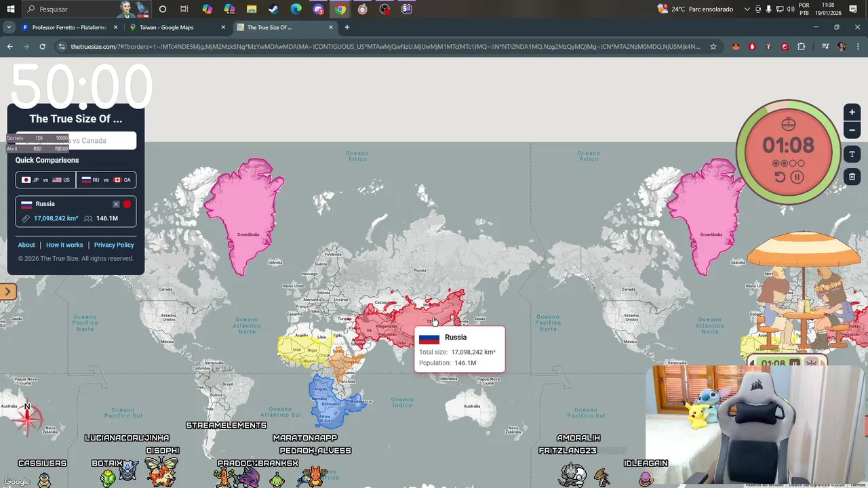
Task: Click the Russia area value 17,098,242 km² in sidebar
Action: (56, 218)
